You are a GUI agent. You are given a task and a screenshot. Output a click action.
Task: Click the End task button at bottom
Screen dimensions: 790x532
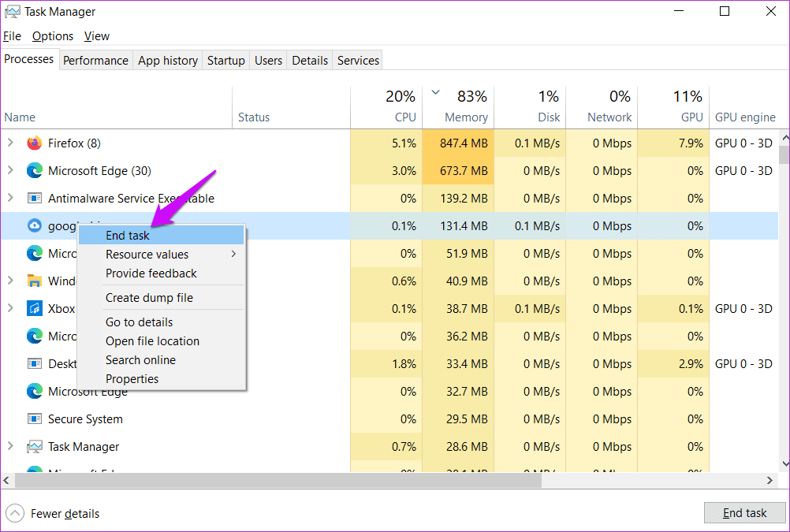[x=744, y=513]
